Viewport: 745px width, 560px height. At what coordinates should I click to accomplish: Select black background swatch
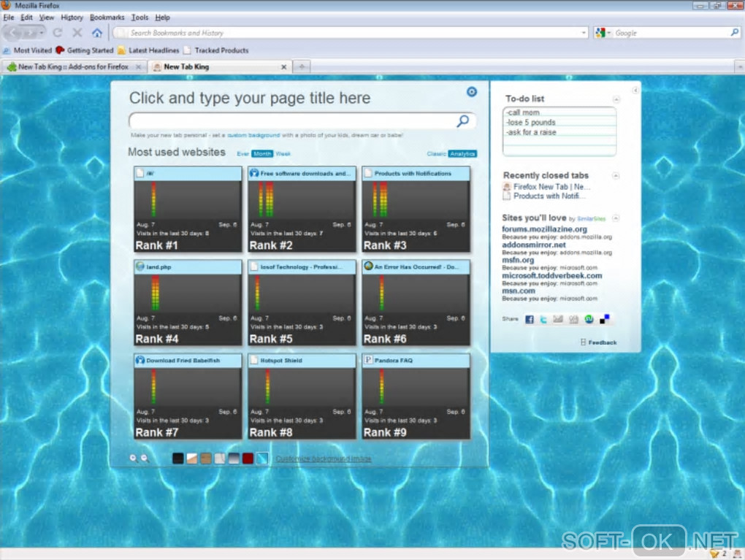(x=177, y=459)
